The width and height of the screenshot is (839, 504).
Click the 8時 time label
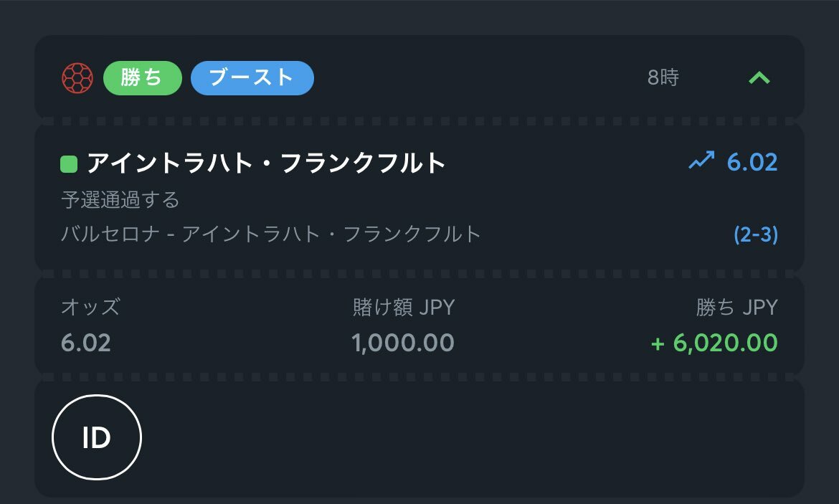click(x=663, y=78)
